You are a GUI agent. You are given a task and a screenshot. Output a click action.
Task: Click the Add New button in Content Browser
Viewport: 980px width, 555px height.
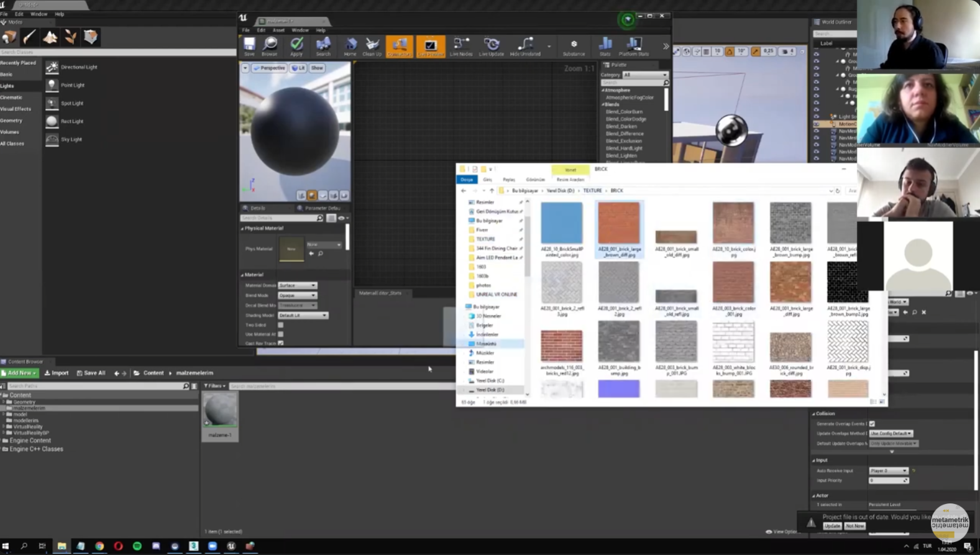tap(19, 373)
